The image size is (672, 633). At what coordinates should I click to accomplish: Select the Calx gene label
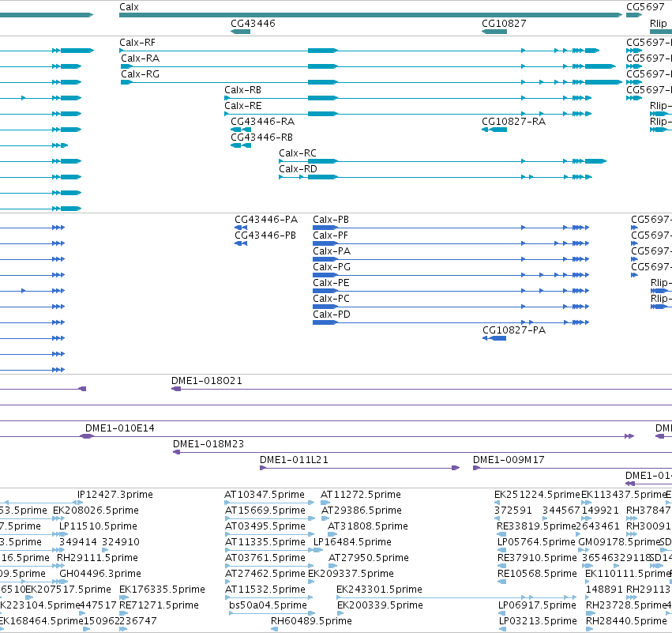(129, 7)
